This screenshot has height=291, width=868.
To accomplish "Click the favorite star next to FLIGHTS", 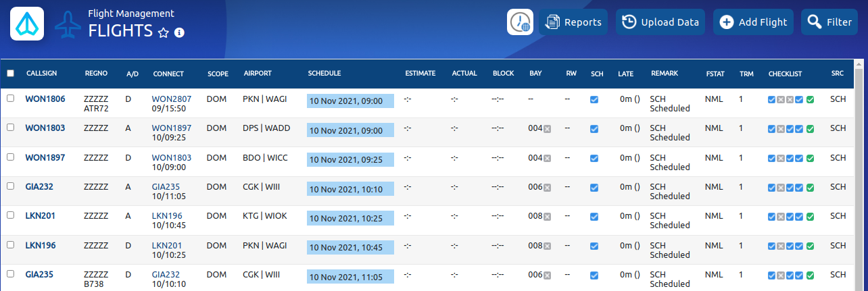I will point(163,32).
